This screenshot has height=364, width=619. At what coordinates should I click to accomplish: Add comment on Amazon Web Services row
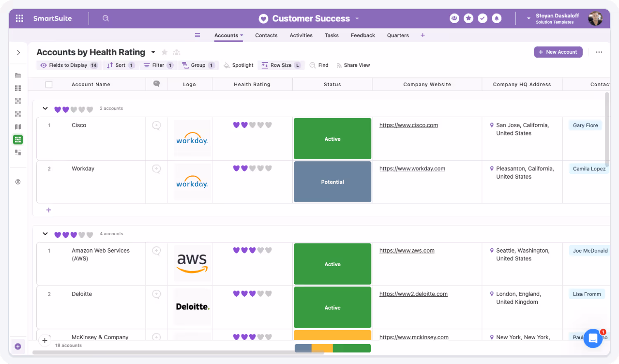(x=156, y=251)
